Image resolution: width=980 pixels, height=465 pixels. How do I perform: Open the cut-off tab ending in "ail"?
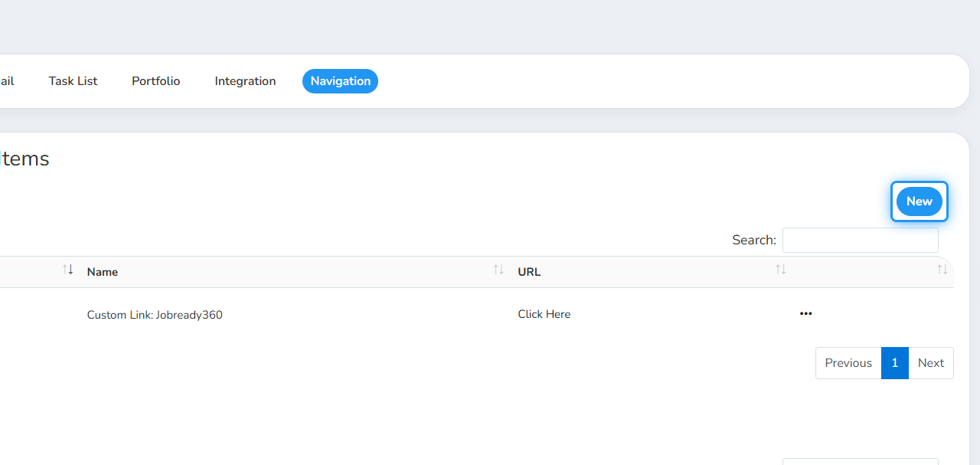point(7,81)
